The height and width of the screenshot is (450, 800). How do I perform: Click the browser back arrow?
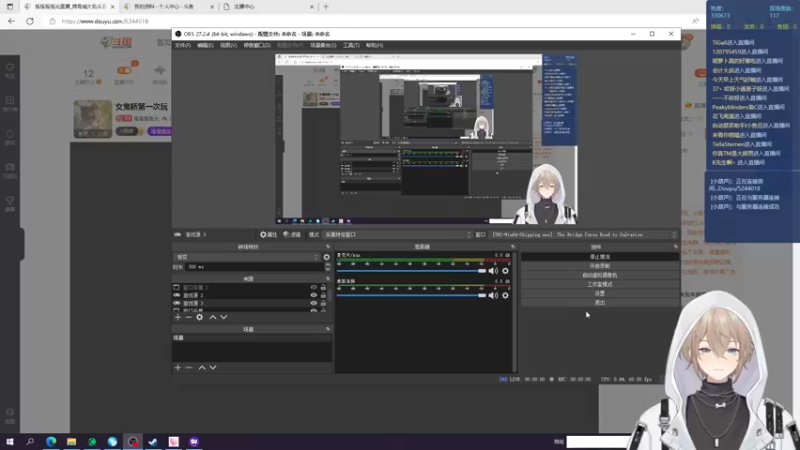[x=11, y=21]
